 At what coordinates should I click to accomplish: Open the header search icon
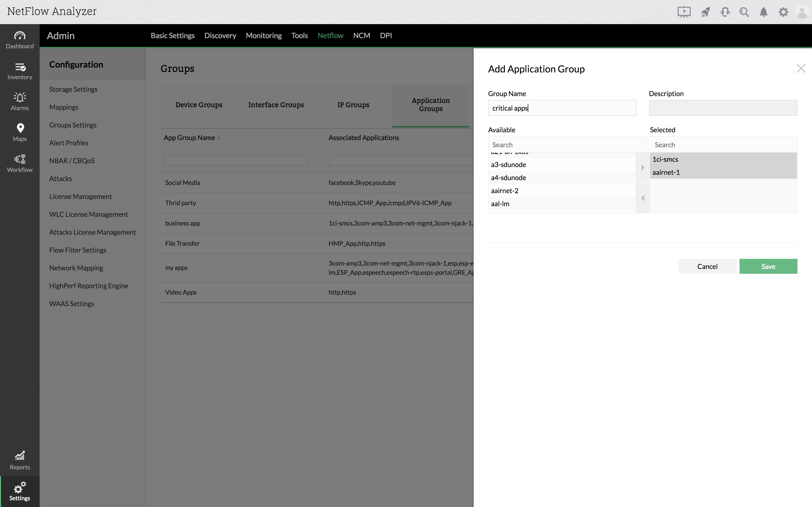coord(744,12)
